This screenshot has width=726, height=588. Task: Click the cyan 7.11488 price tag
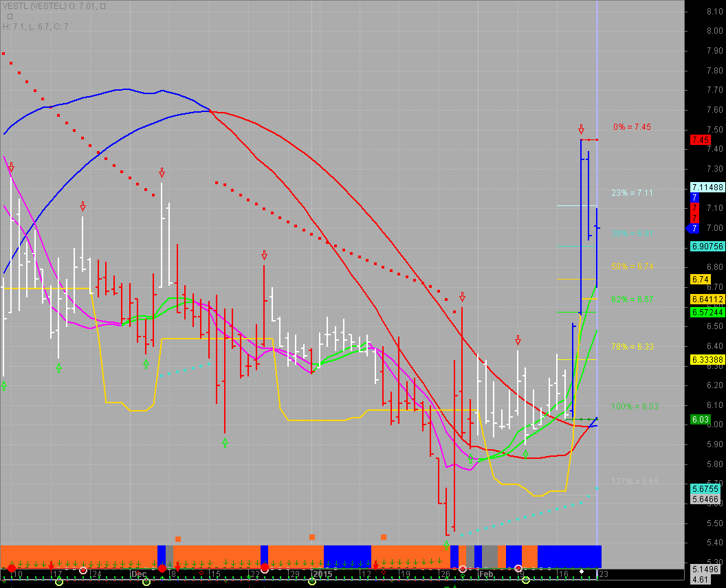[707, 188]
